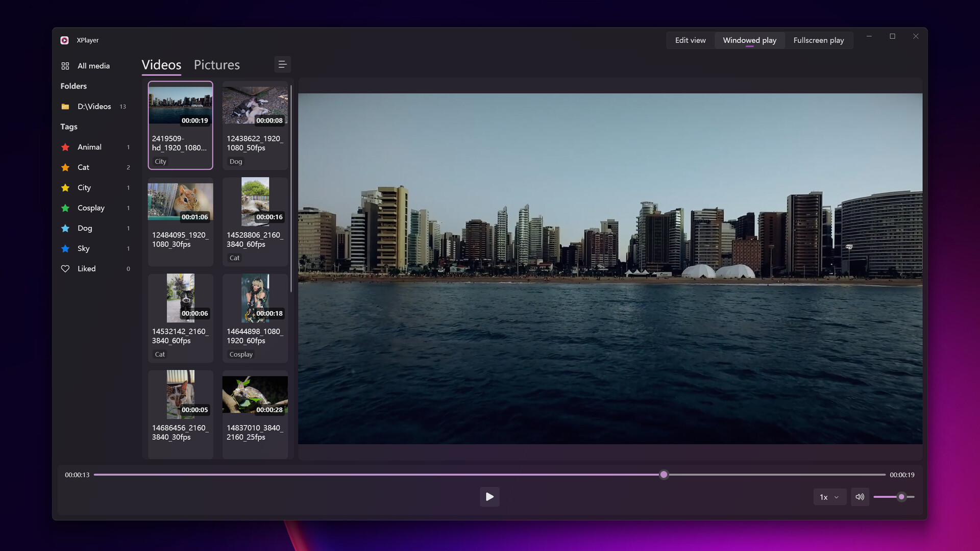Select Windowed play mode
980x551 pixels.
(749, 40)
